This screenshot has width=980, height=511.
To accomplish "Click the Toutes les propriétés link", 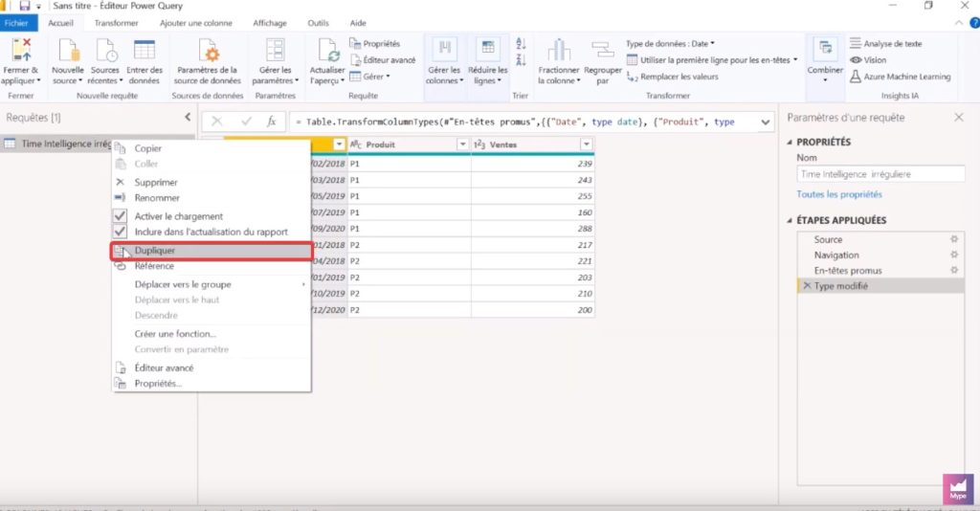I will click(x=839, y=194).
